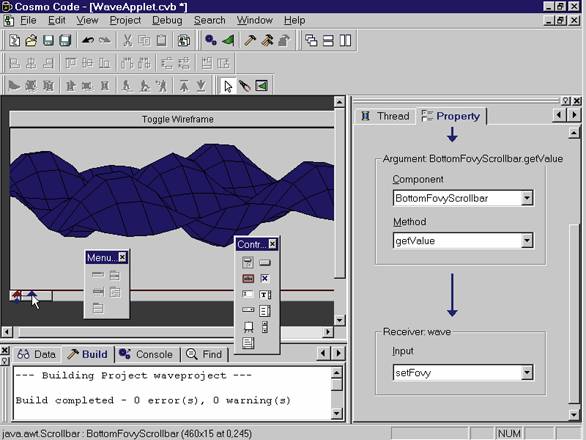
Task: Click the pliers connection tool icon
Action: pos(244,86)
